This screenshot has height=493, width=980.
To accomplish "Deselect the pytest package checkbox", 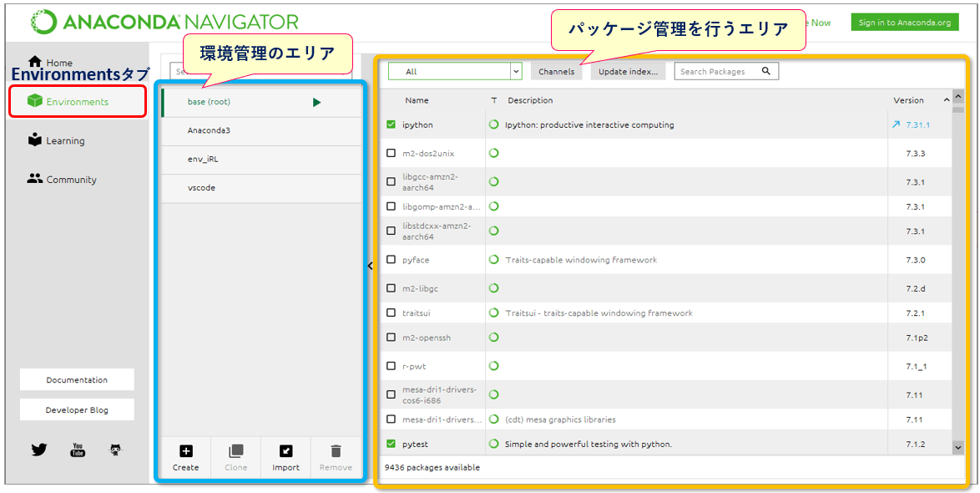I will point(391,445).
